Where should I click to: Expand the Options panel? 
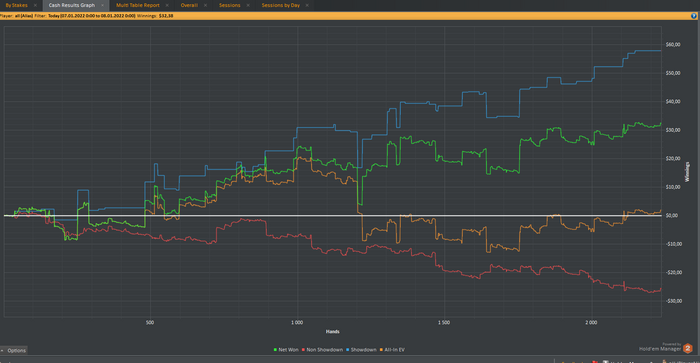click(x=14, y=350)
